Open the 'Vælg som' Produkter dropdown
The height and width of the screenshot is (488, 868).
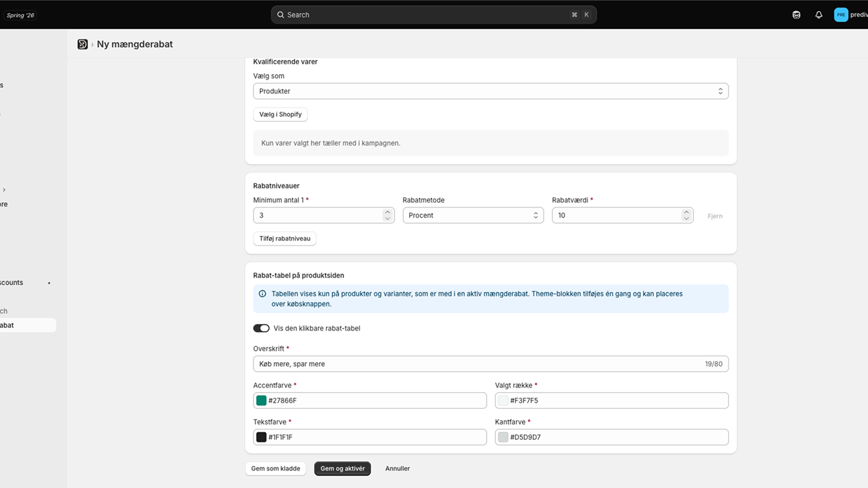(490, 91)
